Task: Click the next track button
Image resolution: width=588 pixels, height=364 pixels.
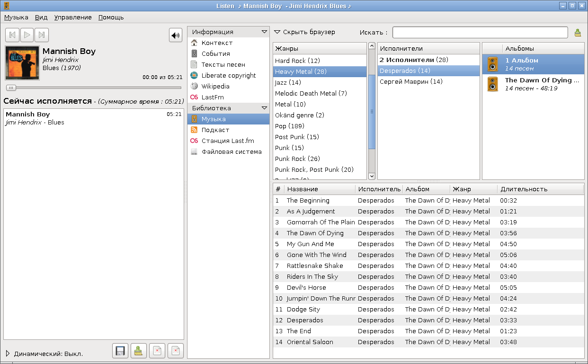Action: point(42,35)
